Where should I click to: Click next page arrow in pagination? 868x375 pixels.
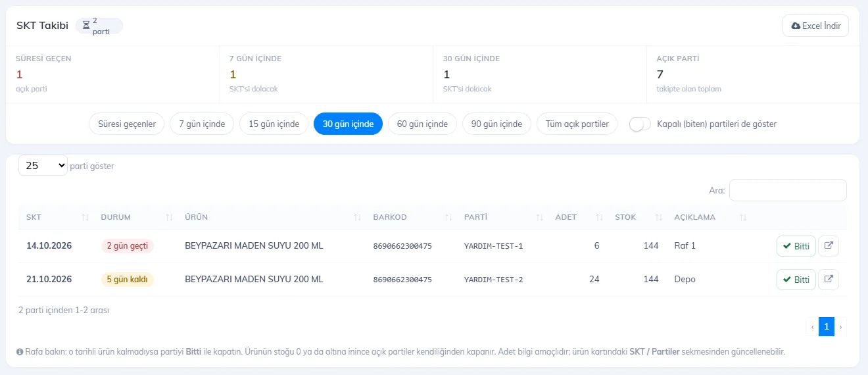(x=840, y=326)
